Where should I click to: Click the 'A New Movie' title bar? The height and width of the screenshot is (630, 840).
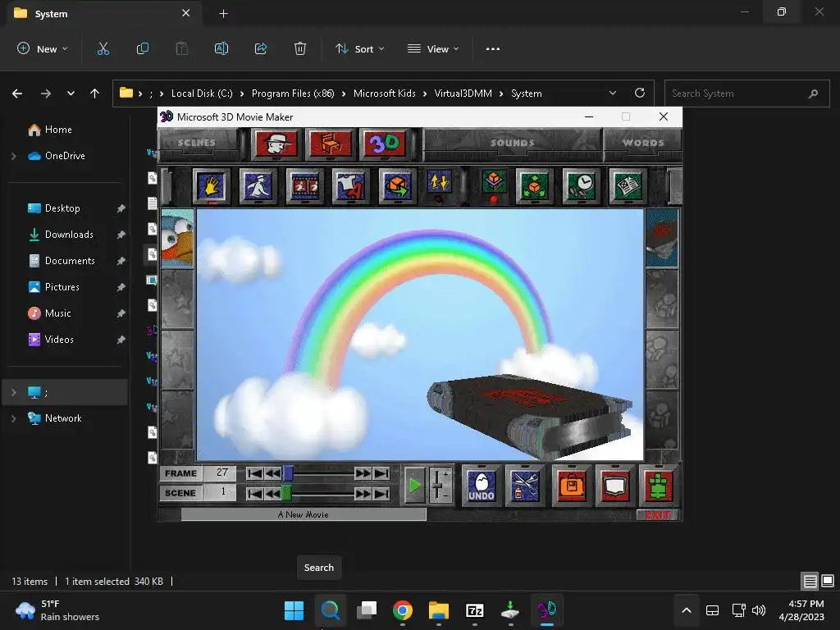pos(304,514)
